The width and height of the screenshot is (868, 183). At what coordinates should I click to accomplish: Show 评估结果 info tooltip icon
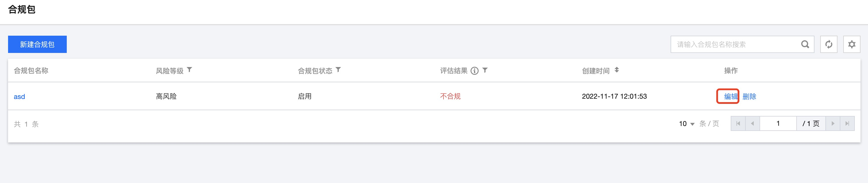474,71
